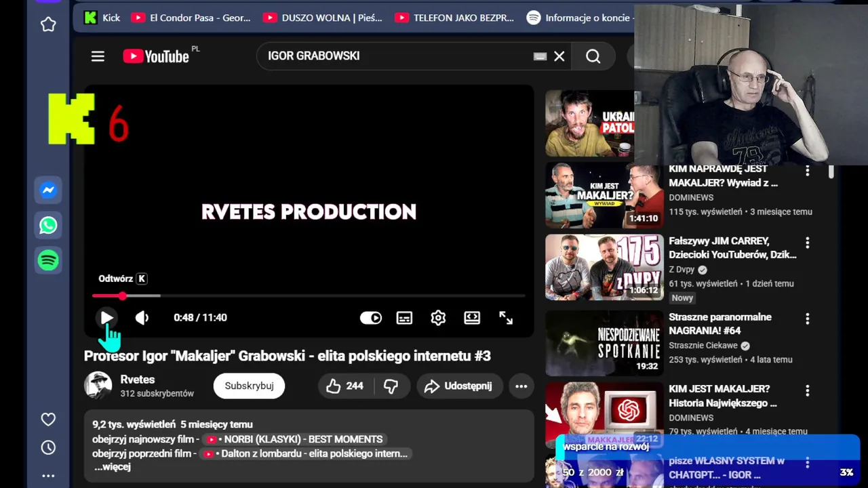Open Fałszywy JIM CARREY video title

[x=732, y=248]
